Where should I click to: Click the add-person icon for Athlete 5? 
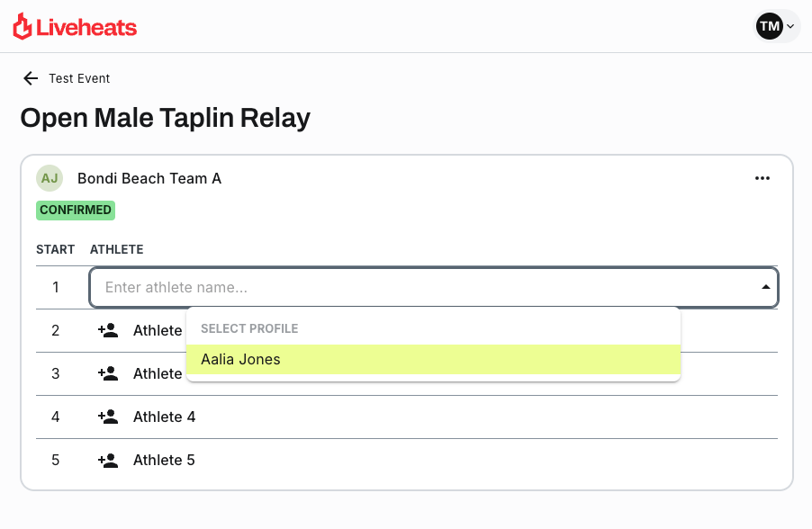pyautogui.click(x=108, y=460)
